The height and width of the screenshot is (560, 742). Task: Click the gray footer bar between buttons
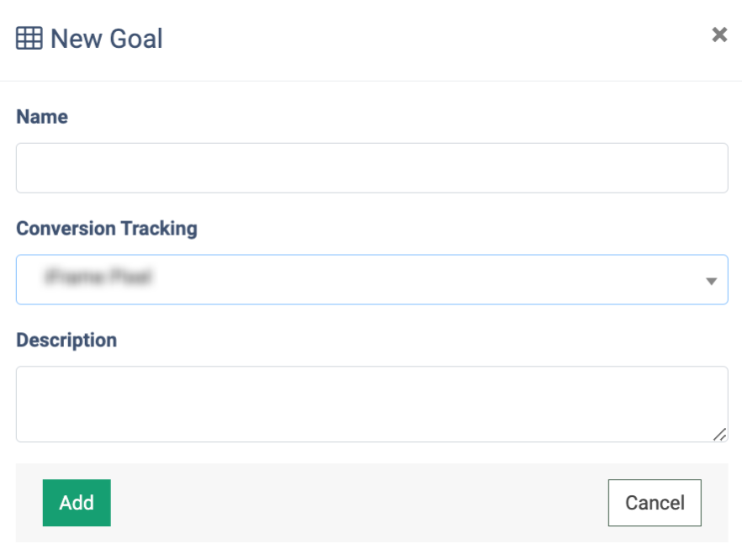point(358,503)
